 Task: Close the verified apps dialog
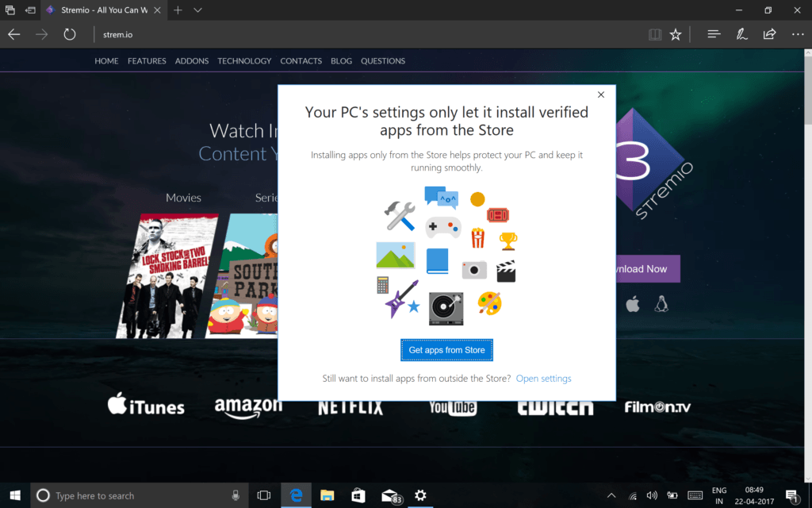point(601,94)
